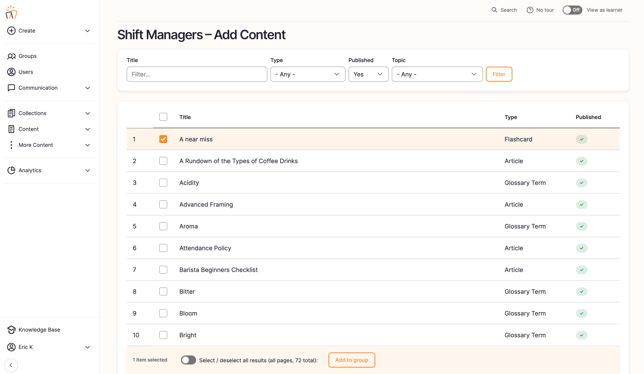Collapse the sidebar with arrow button
The image size is (644, 374).
pos(11,365)
